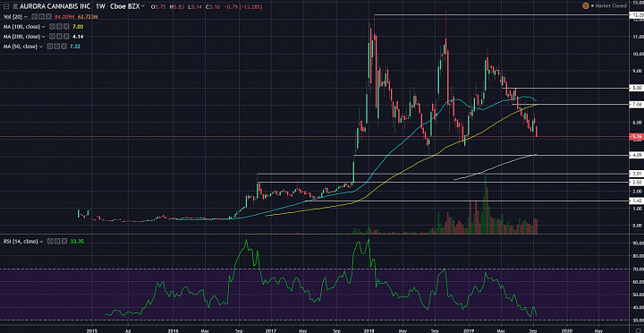Screen dimensions: 644x333
Task: Click the 2020 label on time axis
Action: click(x=567, y=329)
